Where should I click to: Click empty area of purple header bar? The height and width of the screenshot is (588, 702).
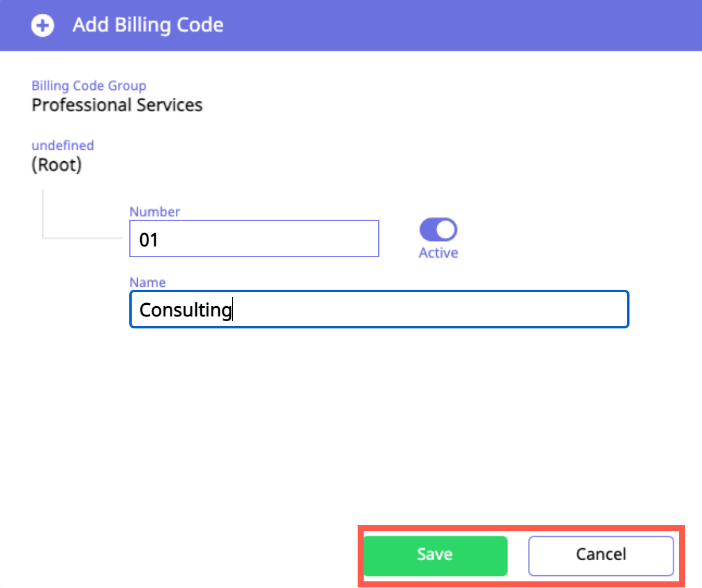click(453, 25)
